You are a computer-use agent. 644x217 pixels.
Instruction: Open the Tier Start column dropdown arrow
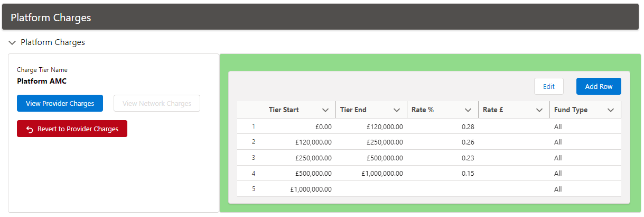[x=325, y=110]
